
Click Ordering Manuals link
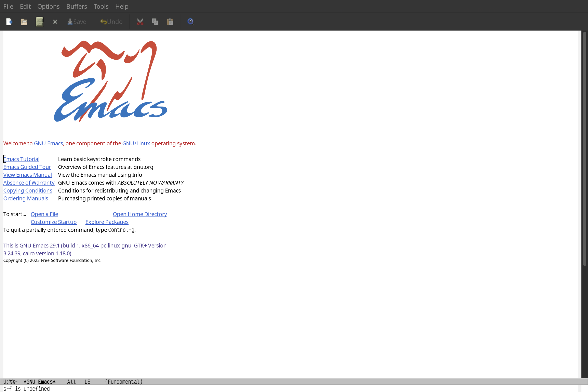pos(25,198)
